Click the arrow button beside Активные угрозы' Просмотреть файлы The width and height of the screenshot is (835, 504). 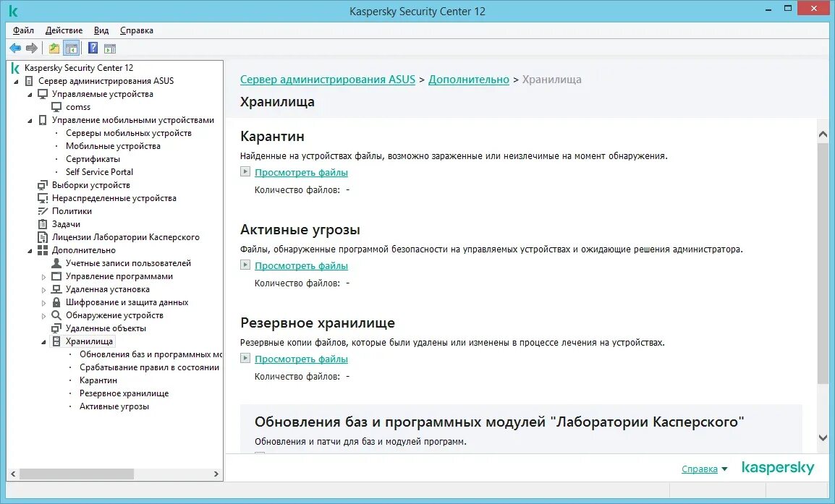click(245, 265)
